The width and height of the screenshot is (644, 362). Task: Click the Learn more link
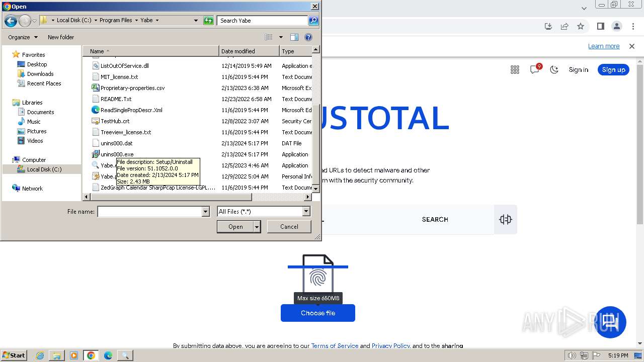tap(604, 46)
